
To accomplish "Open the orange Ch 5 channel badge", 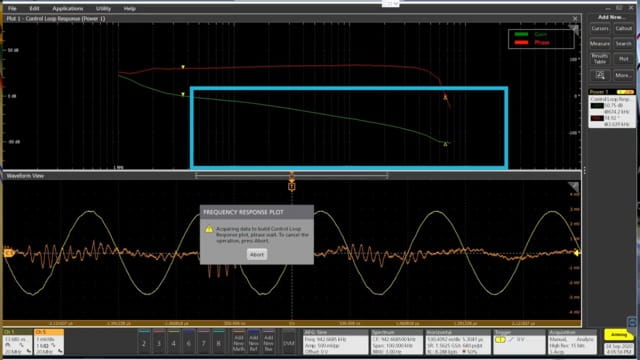I will 49,342.
